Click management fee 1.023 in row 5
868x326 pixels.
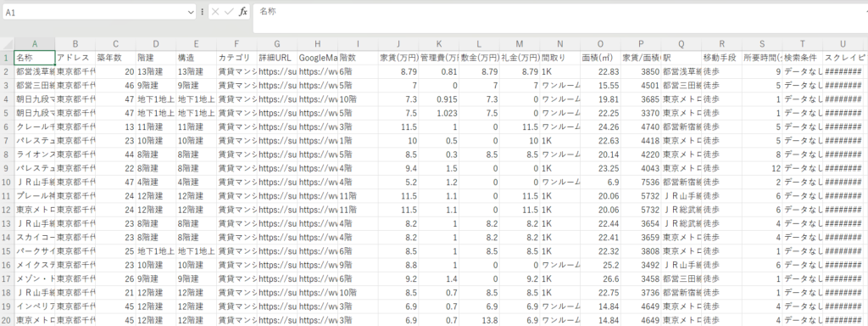point(439,113)
